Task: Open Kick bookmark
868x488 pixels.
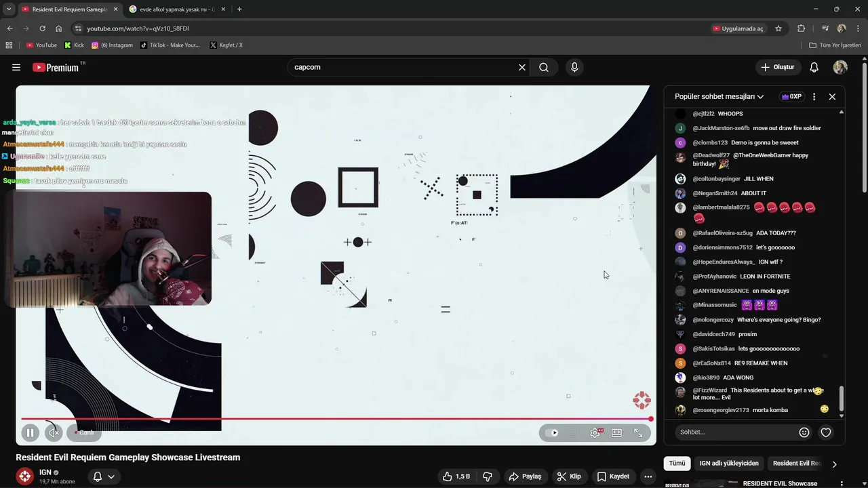Action: tap(74, 45)
